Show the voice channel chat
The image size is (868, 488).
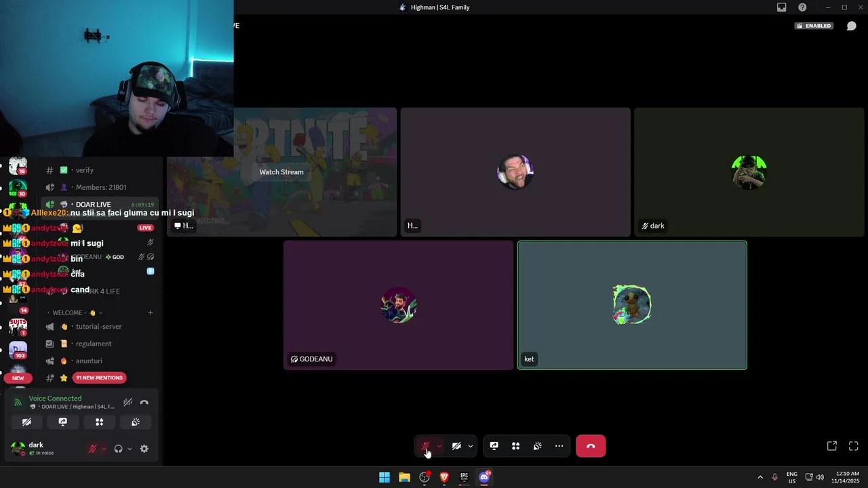tap(852, 26)
